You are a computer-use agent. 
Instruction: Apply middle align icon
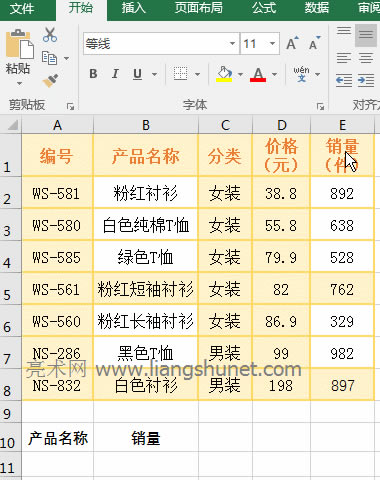[x=366, y=35]
